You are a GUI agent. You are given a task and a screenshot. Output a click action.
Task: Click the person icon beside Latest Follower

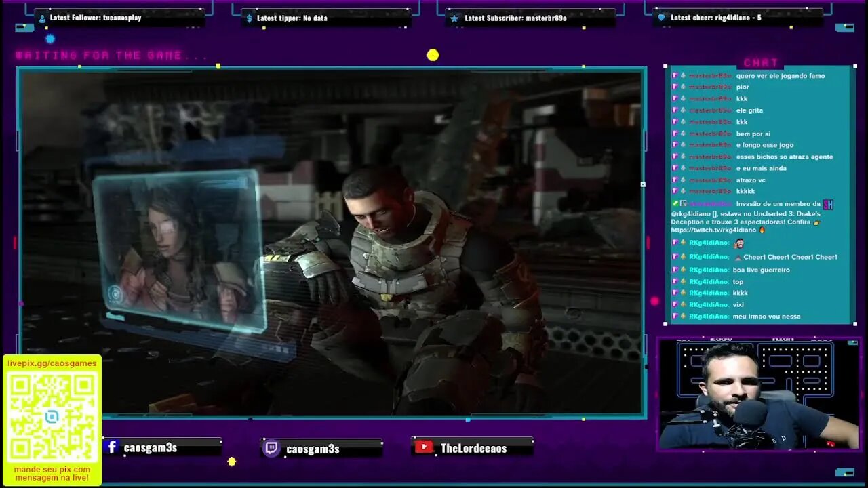tap(42, 18)
